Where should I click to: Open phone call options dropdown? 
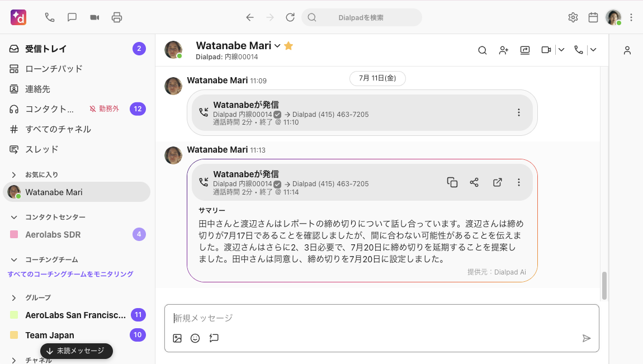tap(593, 50)
